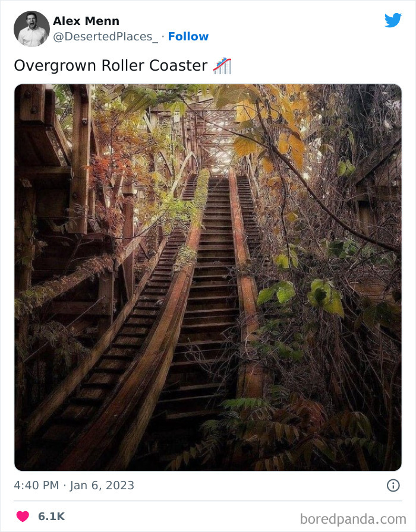Click the 6.1K likes count
This screenshot has height=532, width=416.
(x=51, y=517)
